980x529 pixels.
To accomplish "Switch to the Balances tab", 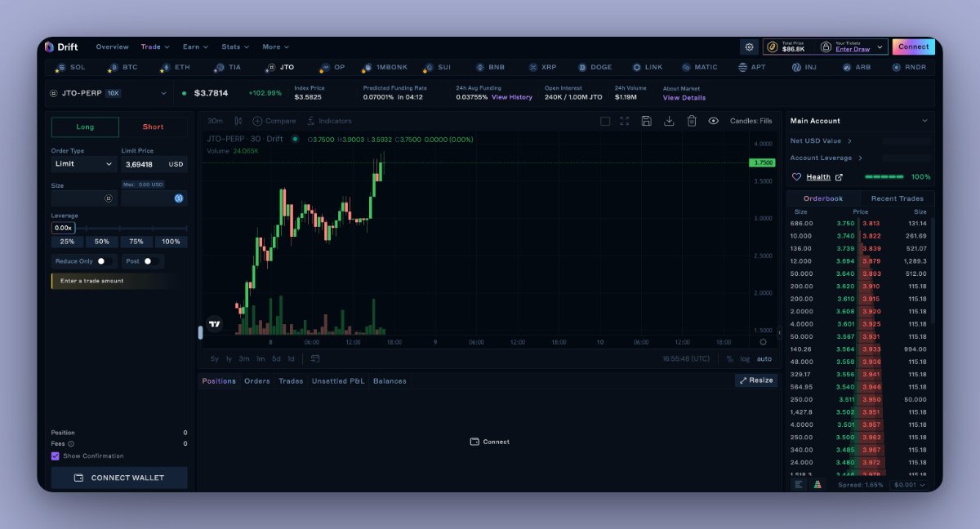I will (390, 381).
